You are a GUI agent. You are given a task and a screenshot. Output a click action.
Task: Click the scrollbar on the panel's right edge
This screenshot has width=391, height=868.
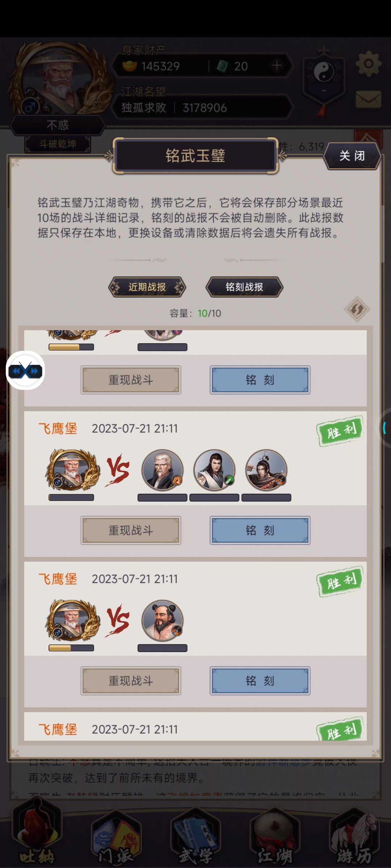point(382,234)
